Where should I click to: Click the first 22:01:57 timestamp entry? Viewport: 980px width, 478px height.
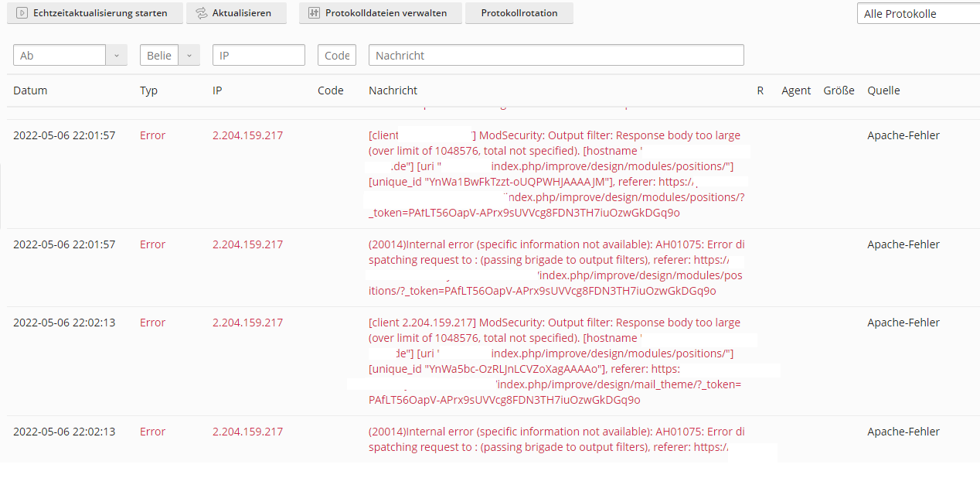point(64,135)
